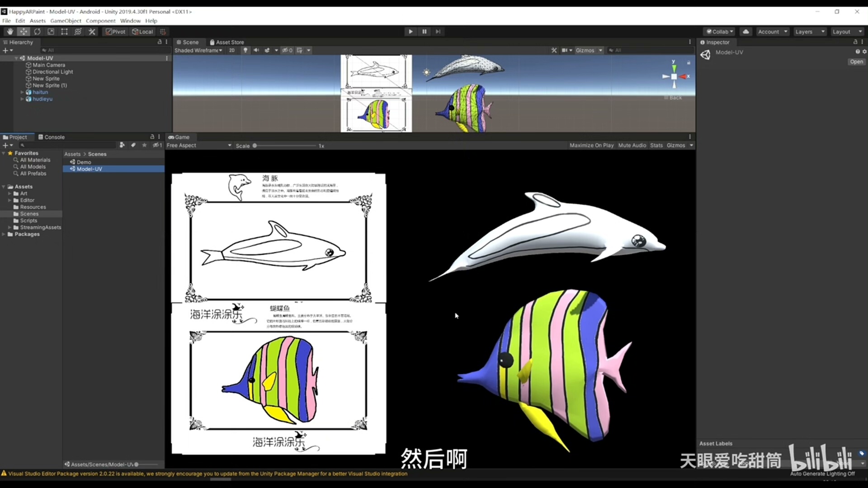Toggle Pivot handle position
The width and height of the screenshot is (868, 488).
116,32
